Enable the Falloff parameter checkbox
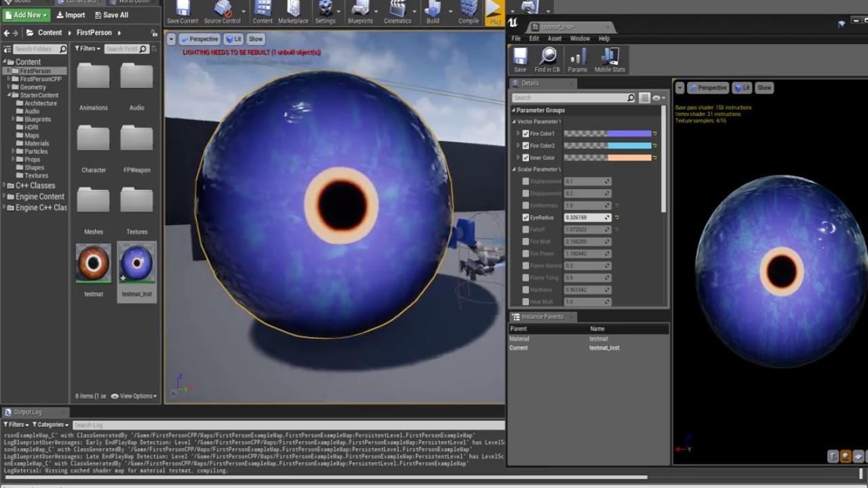This screenshot has height=488, width=868. (x=526, y=230)
